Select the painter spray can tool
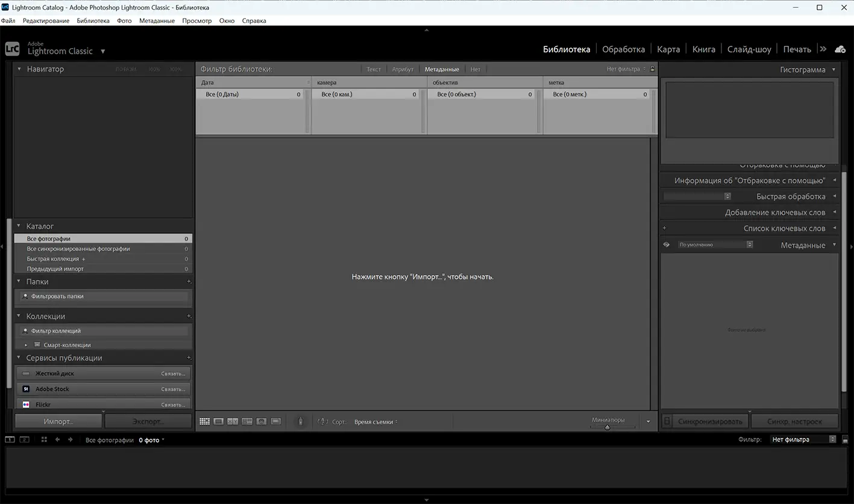854x504 pixels. click(300, 422)
